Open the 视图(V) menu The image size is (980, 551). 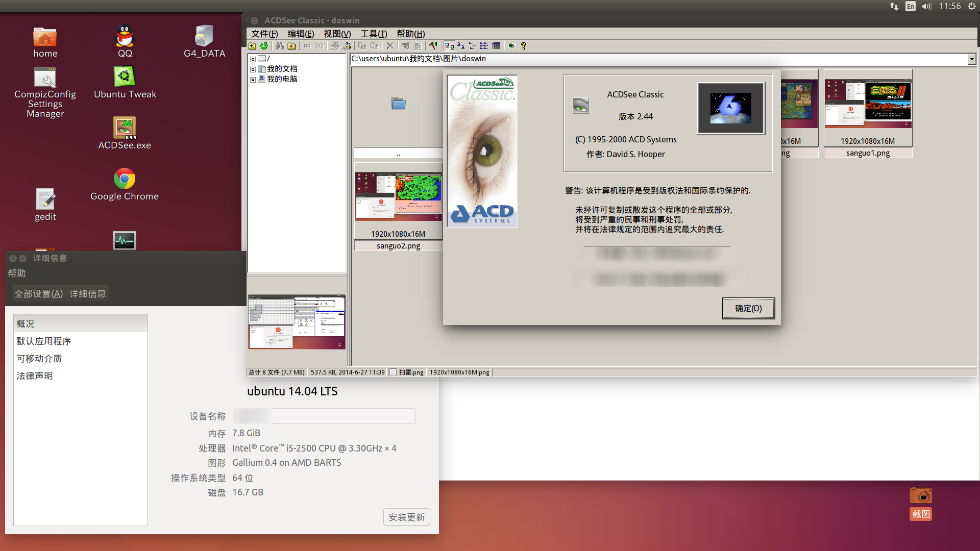[337, 34]
